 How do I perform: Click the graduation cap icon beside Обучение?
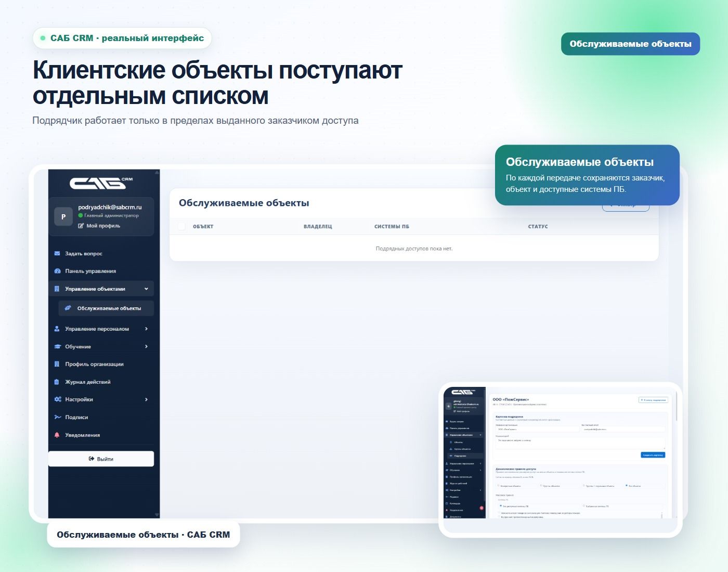(58, 347)
